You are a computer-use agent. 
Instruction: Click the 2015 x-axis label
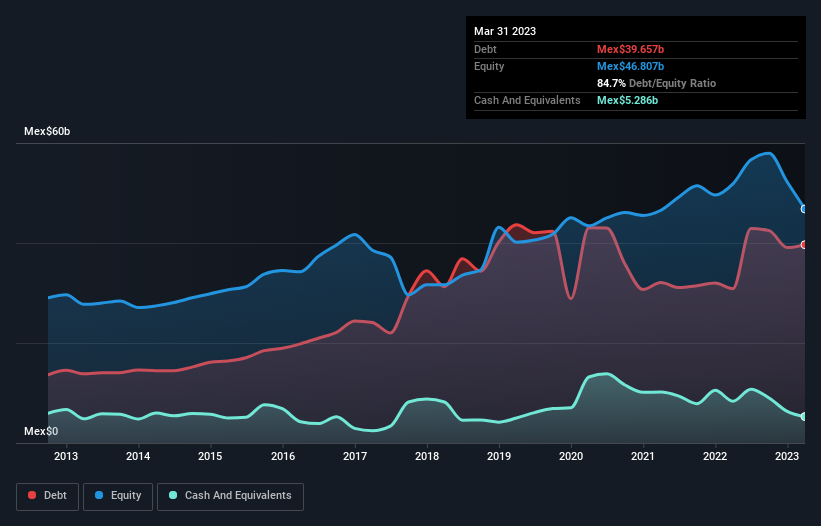[x=210, y=456]
